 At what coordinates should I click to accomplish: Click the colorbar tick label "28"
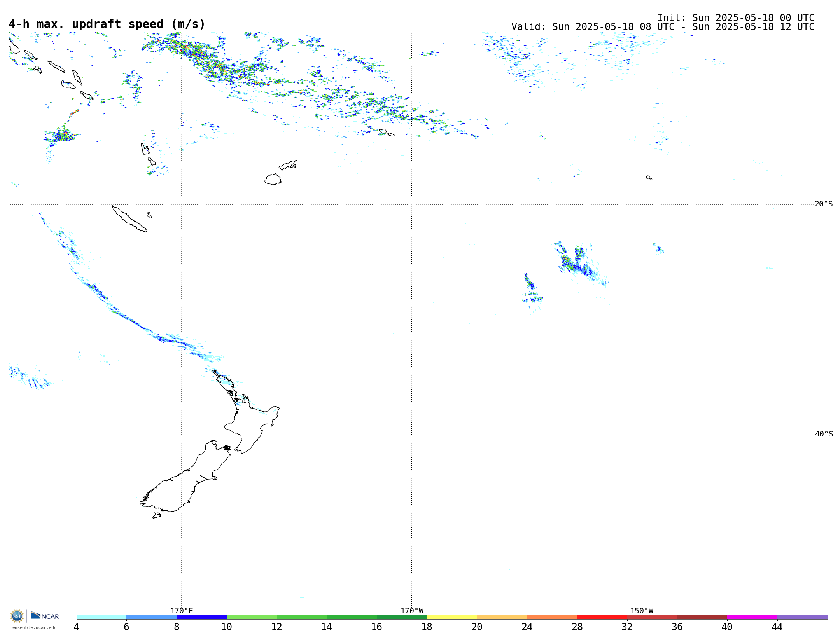coord(577,627)
